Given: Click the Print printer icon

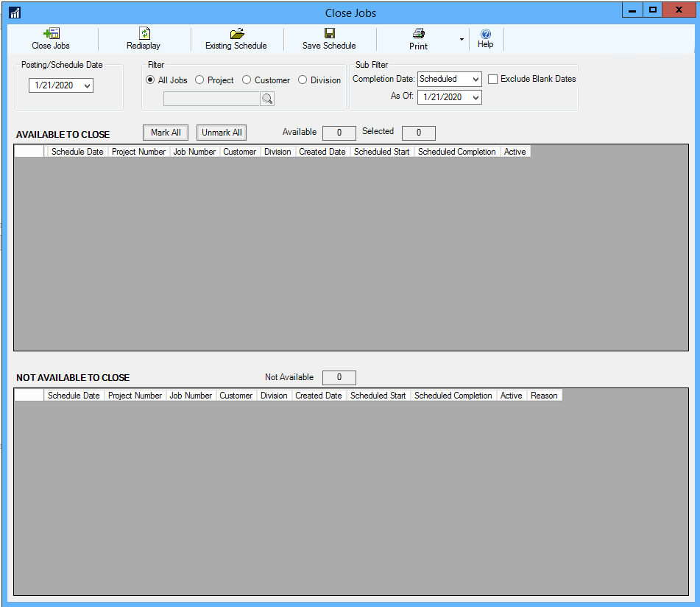Looking at the screenshot, I should [418, 33].
